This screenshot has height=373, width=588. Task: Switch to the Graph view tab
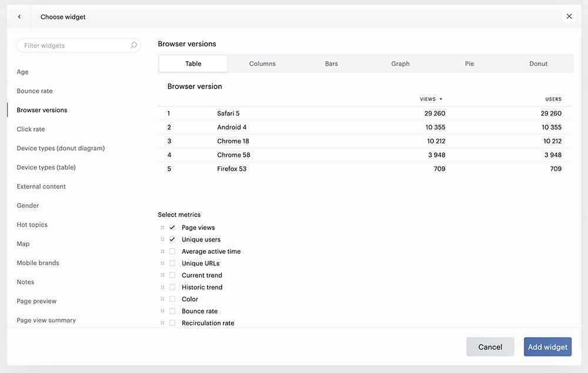(x=400, y=63)
